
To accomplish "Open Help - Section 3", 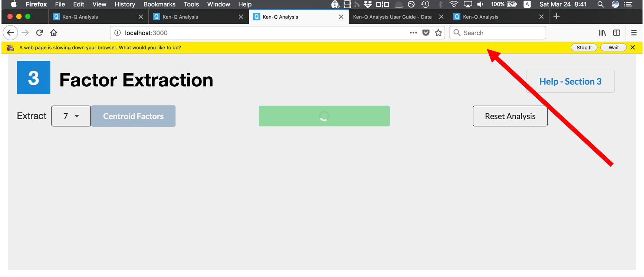I will (570, 81).
